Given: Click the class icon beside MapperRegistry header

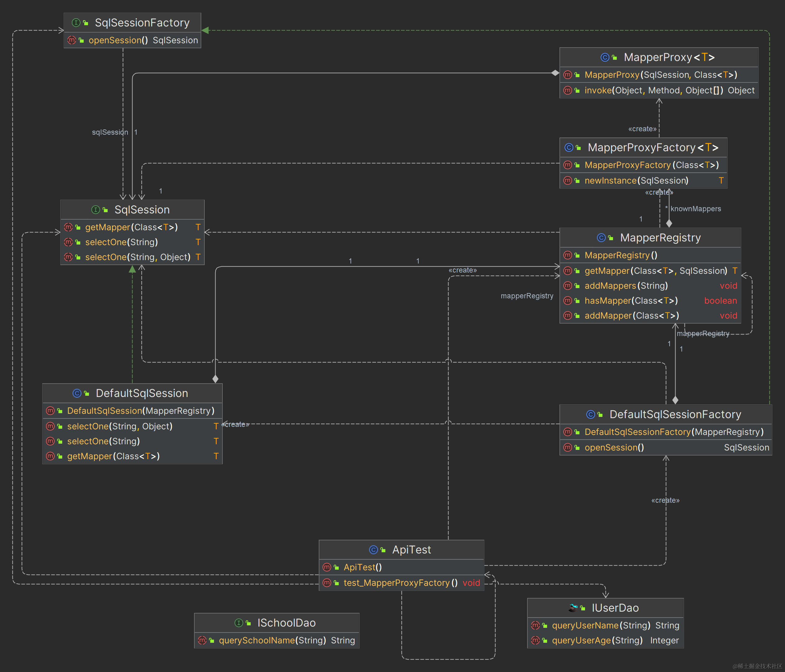Looking at the screenshot, I should click(601, 238).
